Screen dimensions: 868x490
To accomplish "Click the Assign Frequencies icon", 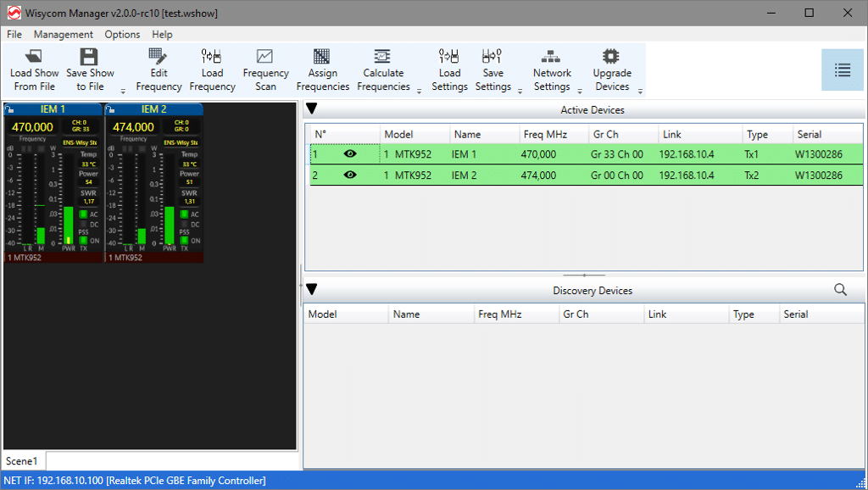I will point(322,57).
